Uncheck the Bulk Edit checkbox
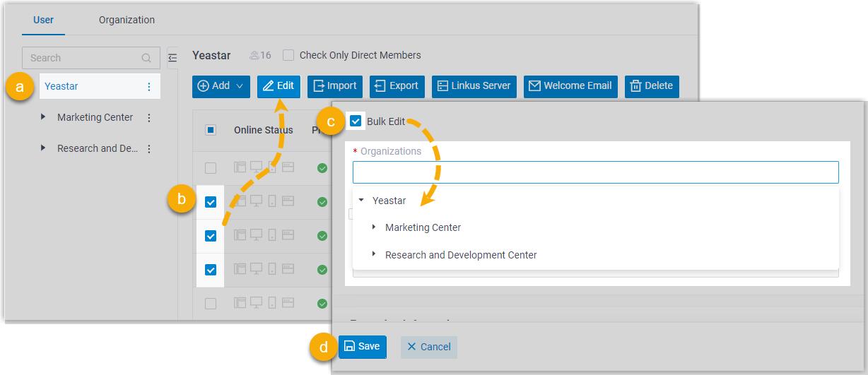The height and width of the screenshot is (375, 868). click(x=356, y=121)
